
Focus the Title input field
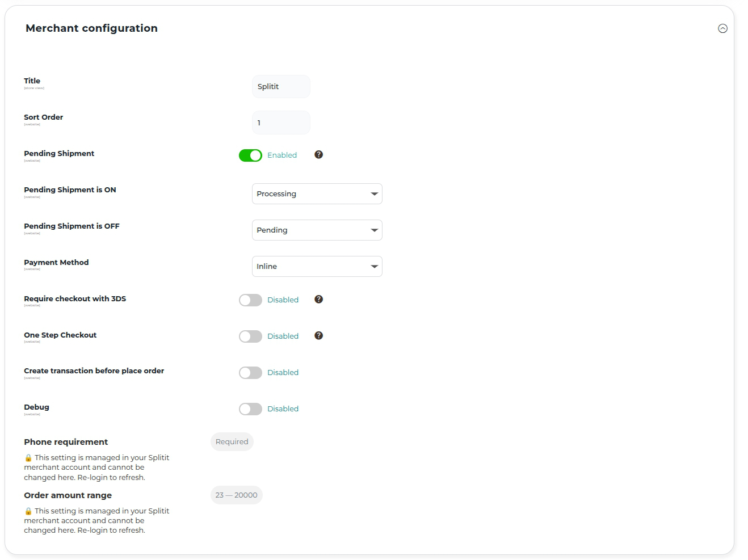coord(281,87)
